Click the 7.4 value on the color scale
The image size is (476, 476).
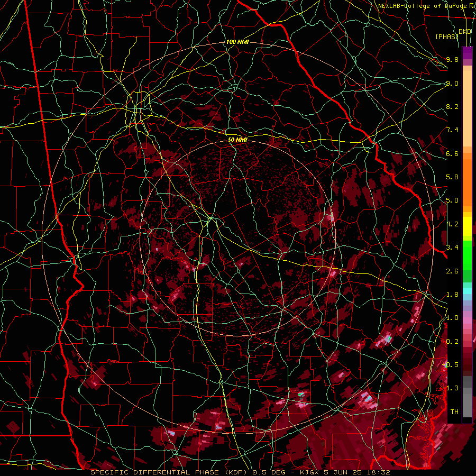tap(452, 130)
